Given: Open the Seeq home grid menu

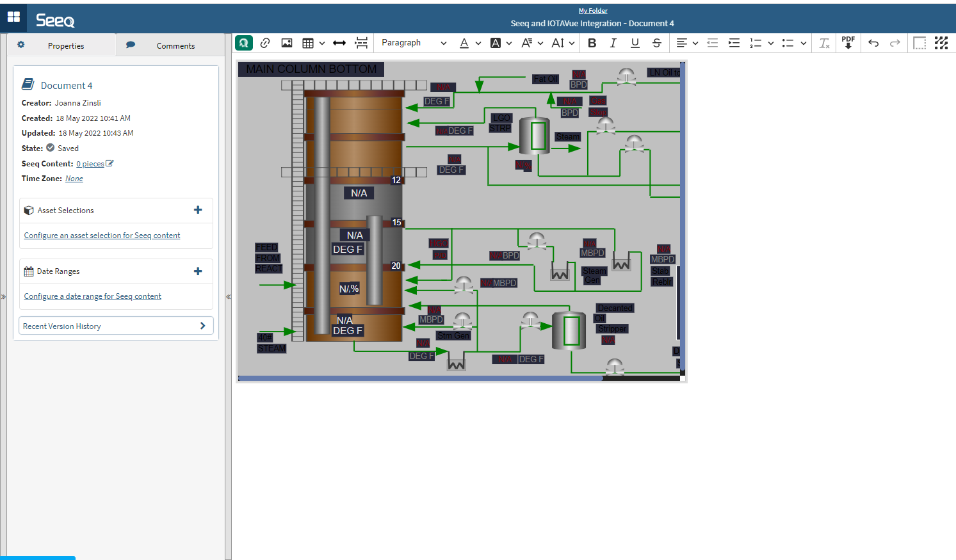Looking at the screenshot, I should (x=13, y=17).
